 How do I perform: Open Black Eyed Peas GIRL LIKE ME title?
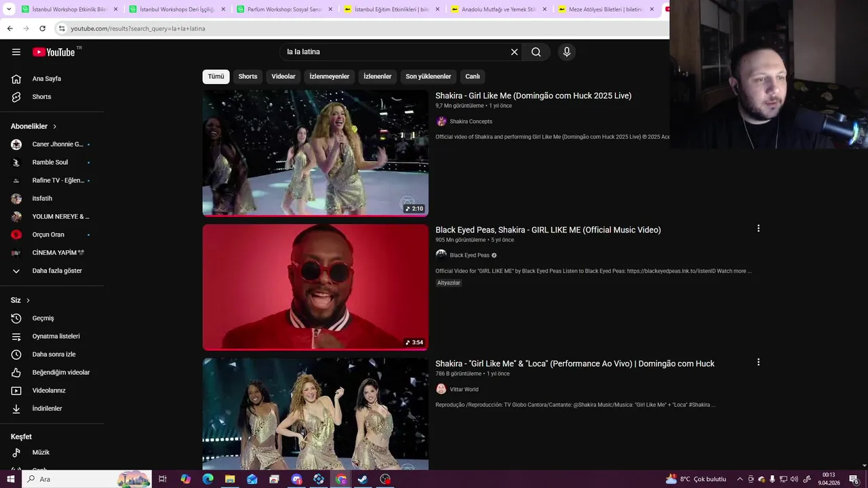(x=548, y=230)
